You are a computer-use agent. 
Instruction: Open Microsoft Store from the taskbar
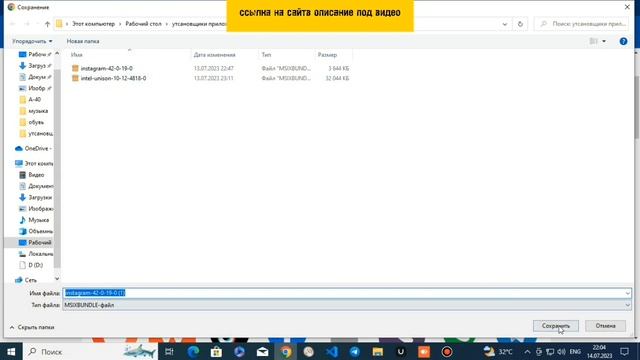click(x=216, y=351)
